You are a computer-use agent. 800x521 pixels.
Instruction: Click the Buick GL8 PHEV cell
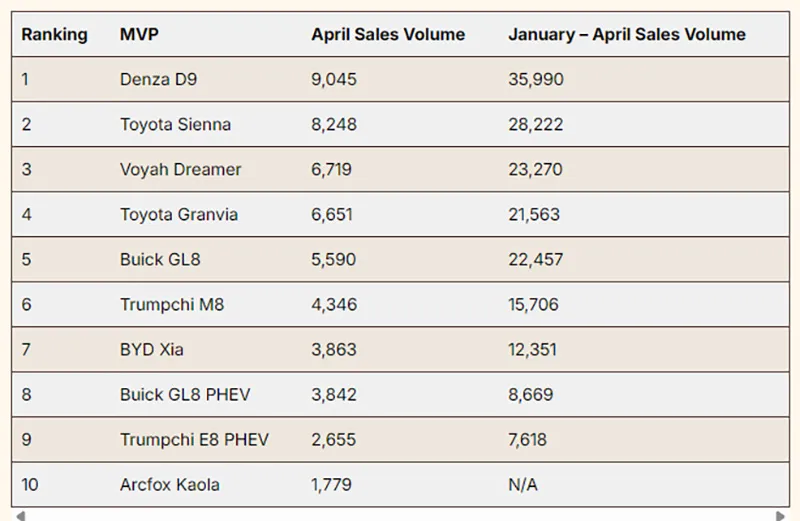tap(183, 395)
